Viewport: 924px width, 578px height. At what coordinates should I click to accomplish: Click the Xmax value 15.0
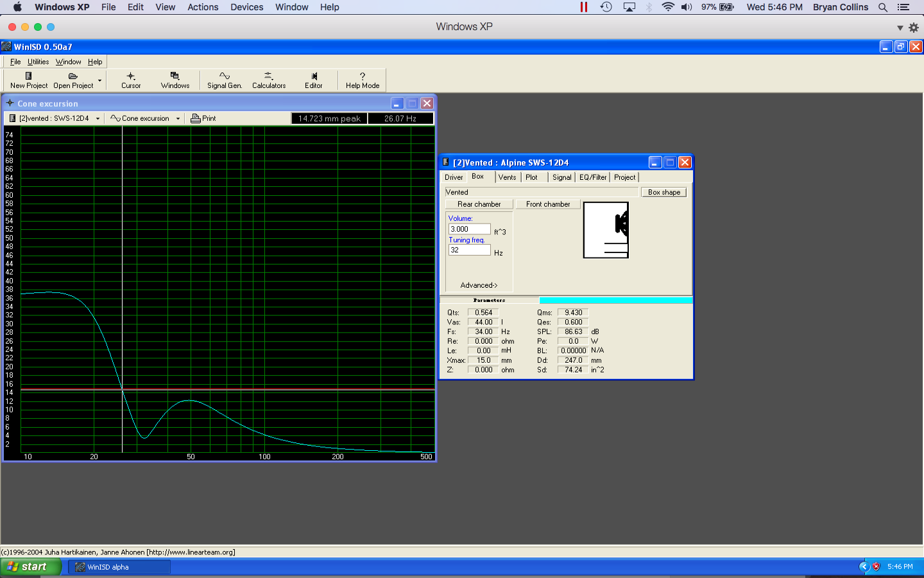pos(483,360)
